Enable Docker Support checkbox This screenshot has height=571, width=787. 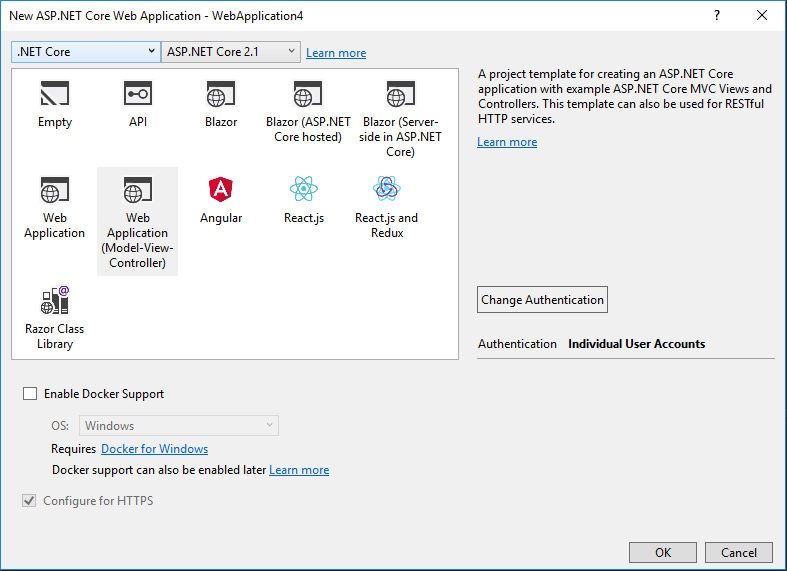pyautogui.click(x=30, y=394)
